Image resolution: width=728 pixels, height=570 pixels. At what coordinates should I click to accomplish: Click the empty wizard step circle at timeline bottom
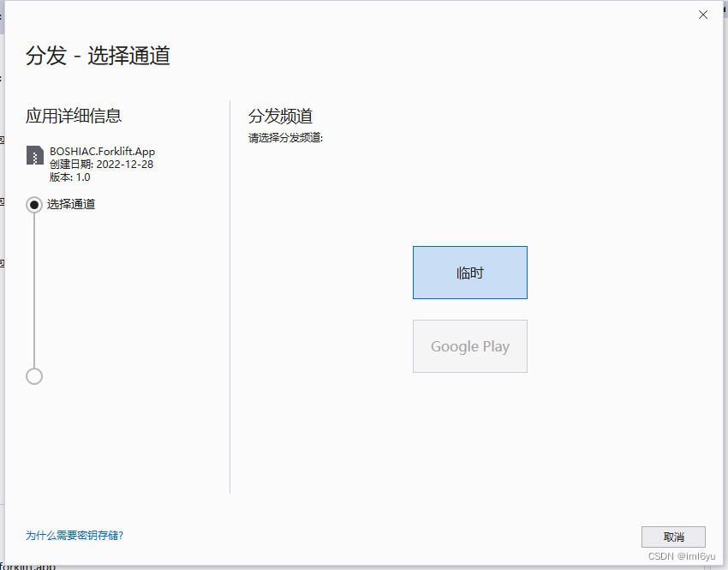33,375
